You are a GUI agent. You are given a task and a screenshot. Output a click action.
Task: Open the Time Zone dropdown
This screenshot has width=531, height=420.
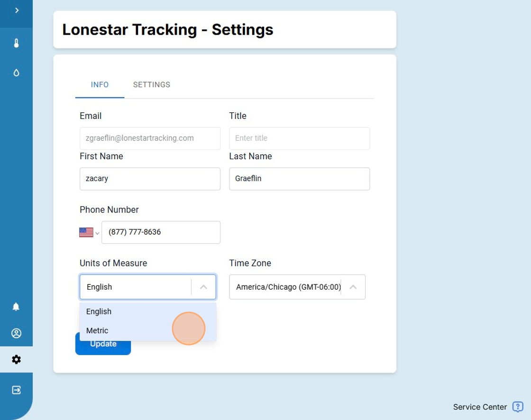point(297,287)
